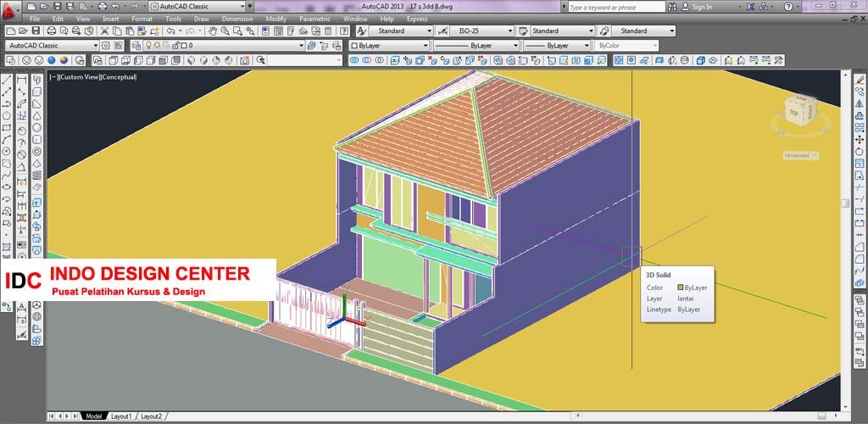Open the Parametric menu
868x424 pixels.
coord(314,19)
